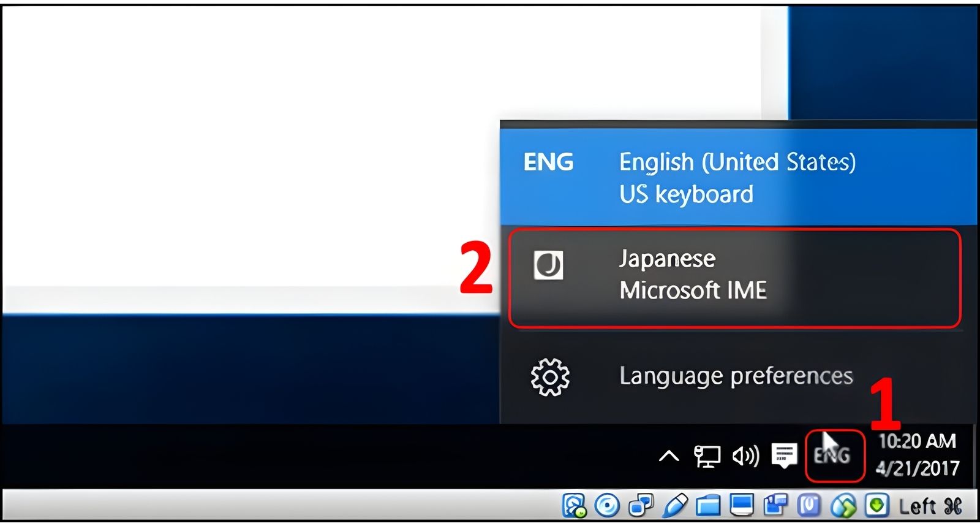
Task: Click VirtualBox video capture indicator icon
Action: (x=775, y=505)
